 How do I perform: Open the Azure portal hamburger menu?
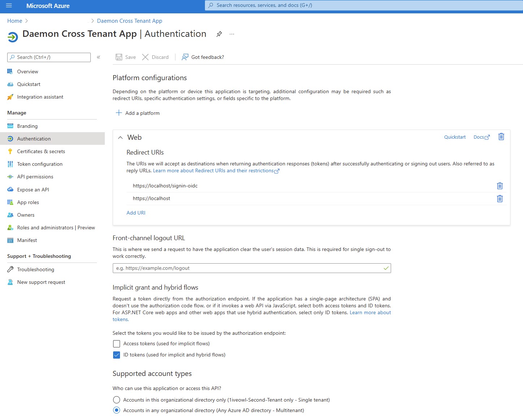point(9,5)
